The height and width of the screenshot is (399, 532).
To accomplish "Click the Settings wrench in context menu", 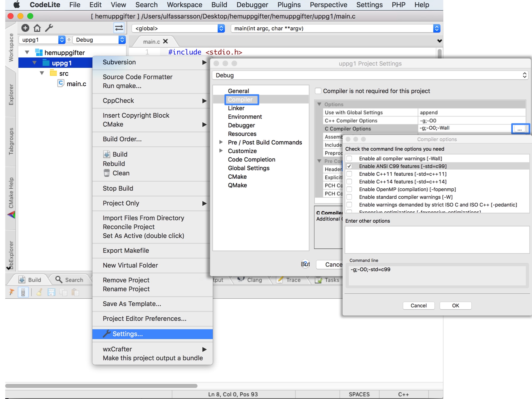I will point(107,334).
